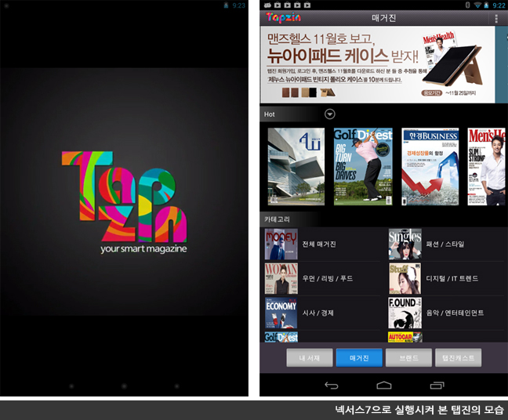Switch to the 내 서재 tab
The width and height of the screenshot is (508, 420).
coord(310,358)
